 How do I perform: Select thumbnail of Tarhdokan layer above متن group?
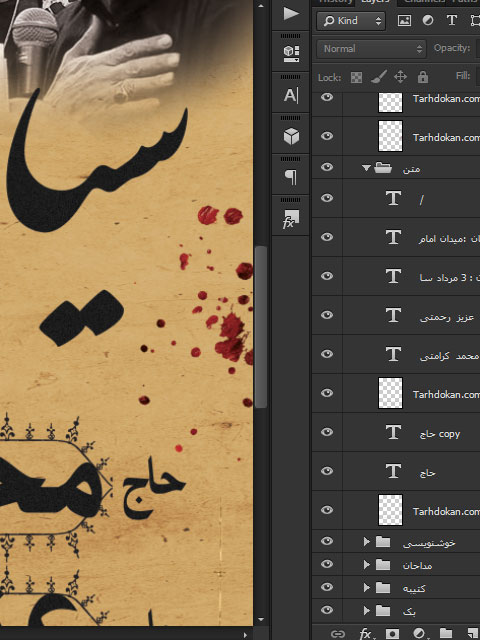[x=390, y=136]
